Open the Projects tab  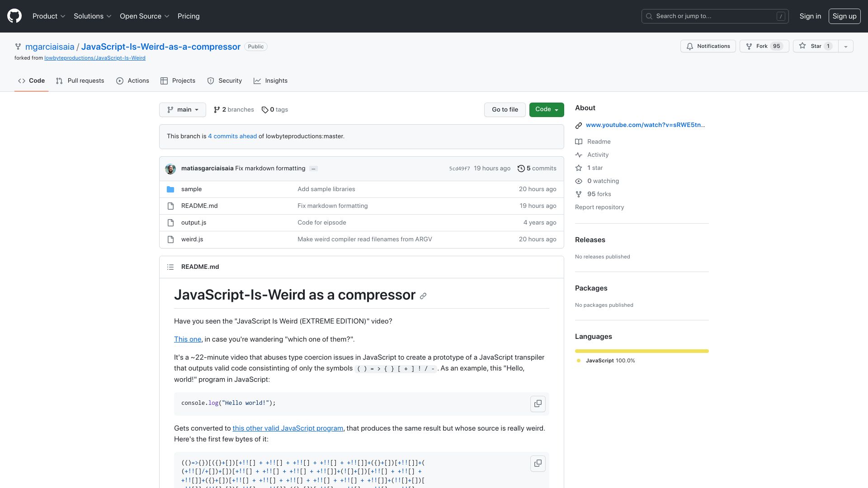pyautogui.click(x=178, y=81)
